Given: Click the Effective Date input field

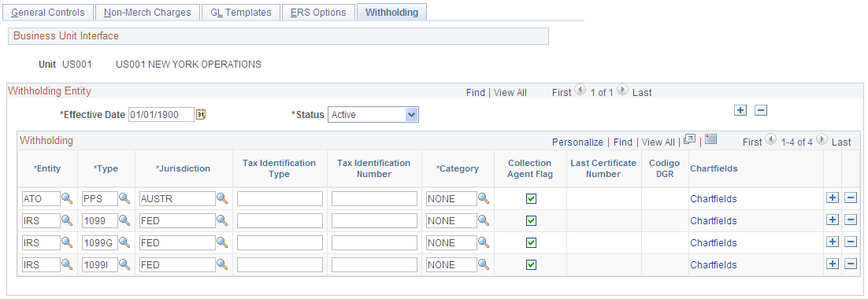Looking at the screenshot, I should [161, 114].
